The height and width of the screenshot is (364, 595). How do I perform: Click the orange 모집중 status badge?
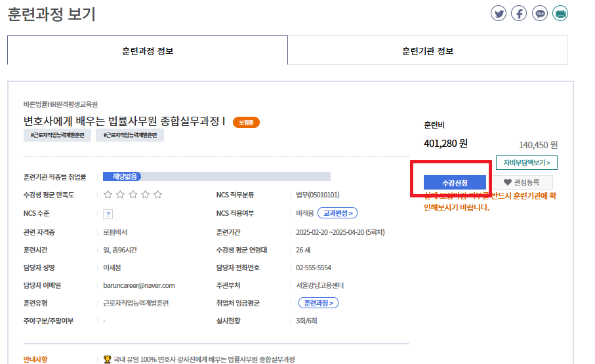click(247, 122)
